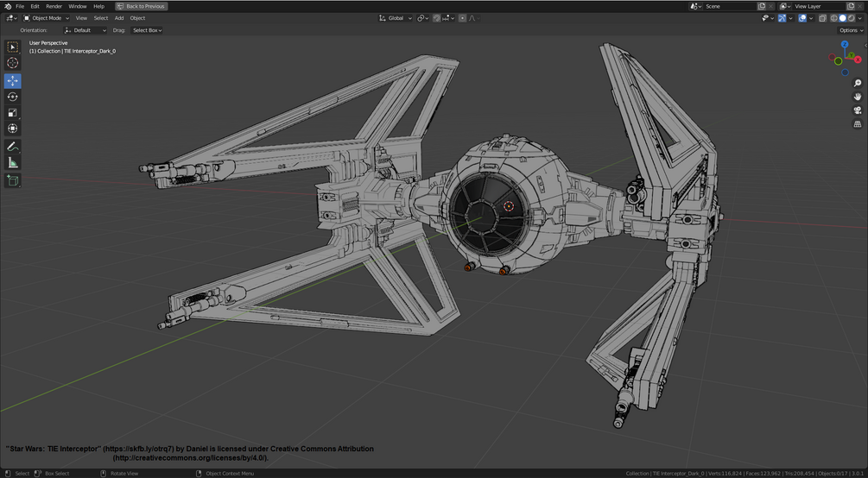Open the Options dropdown

coord(851,30)
